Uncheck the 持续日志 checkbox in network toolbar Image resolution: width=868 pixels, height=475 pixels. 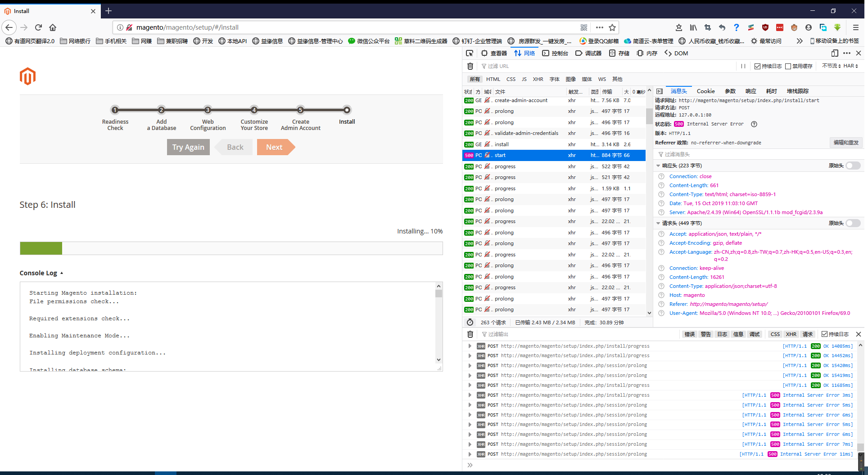pos(757,66)
